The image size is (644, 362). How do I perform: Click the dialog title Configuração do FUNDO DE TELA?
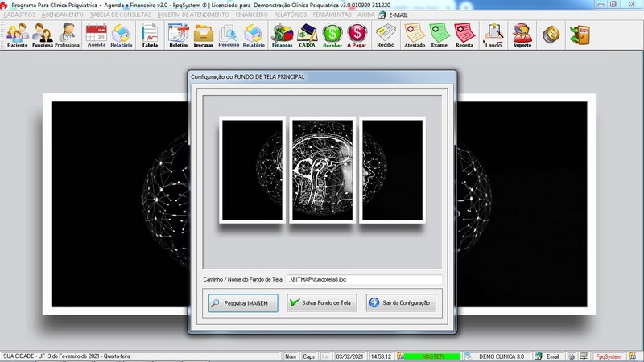point(248,76)
